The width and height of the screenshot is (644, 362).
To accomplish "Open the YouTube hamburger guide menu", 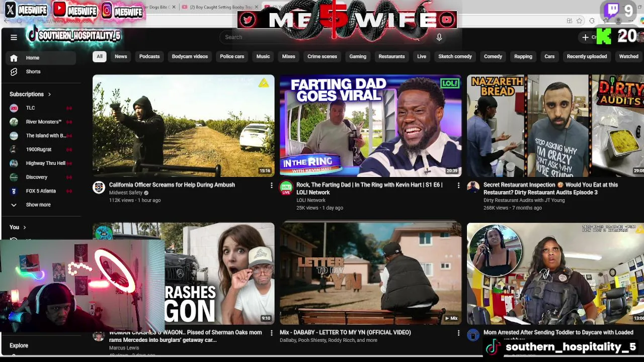I will (14, 37).
